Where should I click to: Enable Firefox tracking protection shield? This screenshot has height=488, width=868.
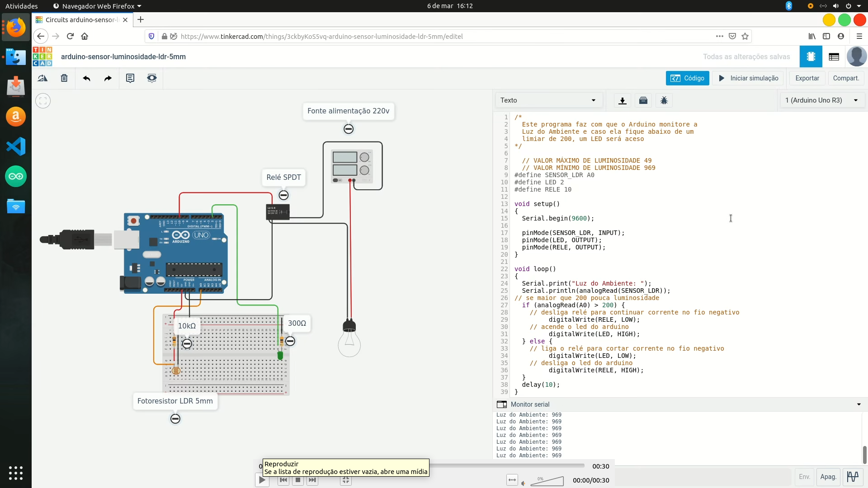pos(151,36)
